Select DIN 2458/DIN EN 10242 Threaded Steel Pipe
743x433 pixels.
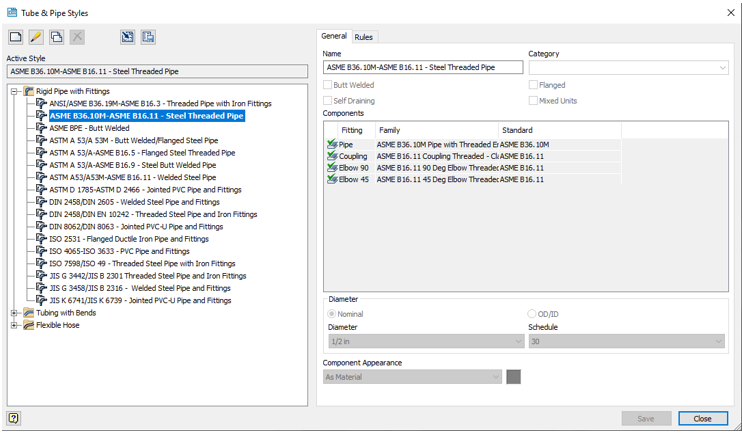click(x=153, y=214)
